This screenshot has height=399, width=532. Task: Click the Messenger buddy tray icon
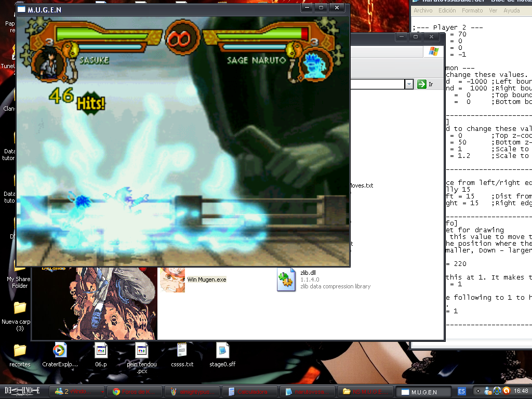coord(488,391)
